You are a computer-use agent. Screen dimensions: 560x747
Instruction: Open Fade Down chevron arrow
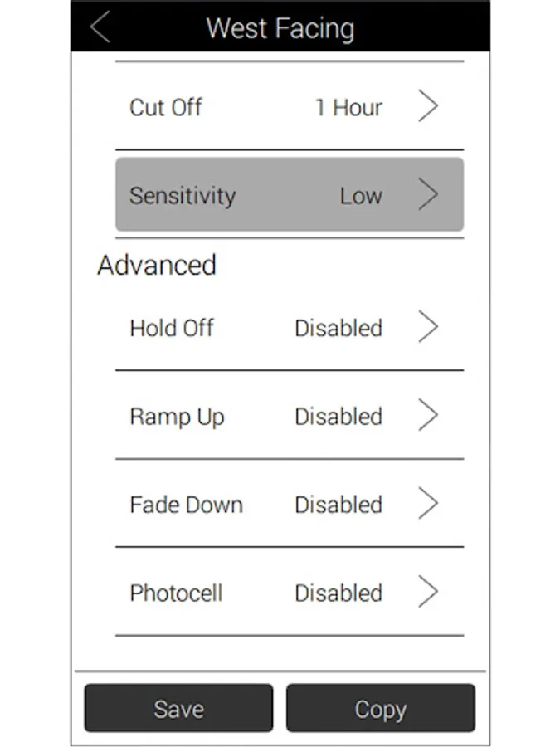[x=428, y=503]
